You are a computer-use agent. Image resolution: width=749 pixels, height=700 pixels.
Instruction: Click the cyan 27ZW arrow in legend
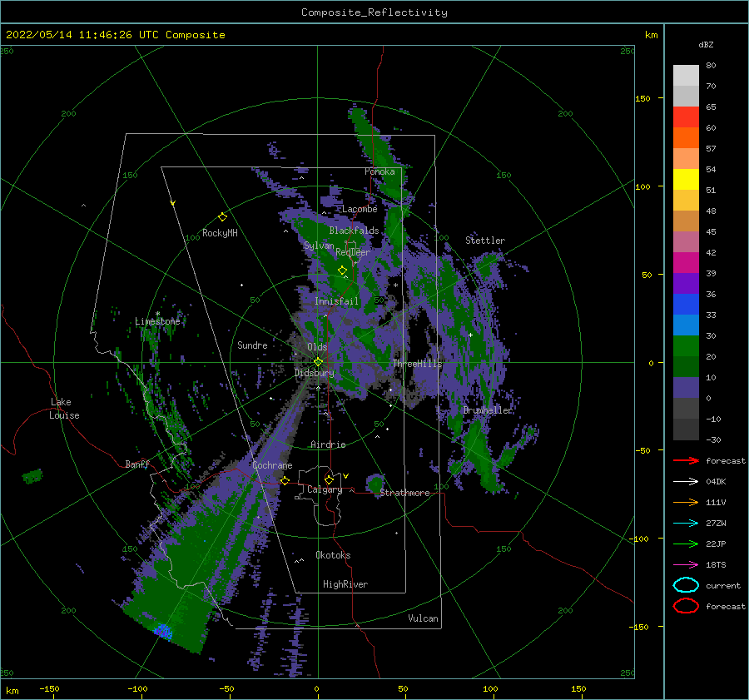[686, 524]
